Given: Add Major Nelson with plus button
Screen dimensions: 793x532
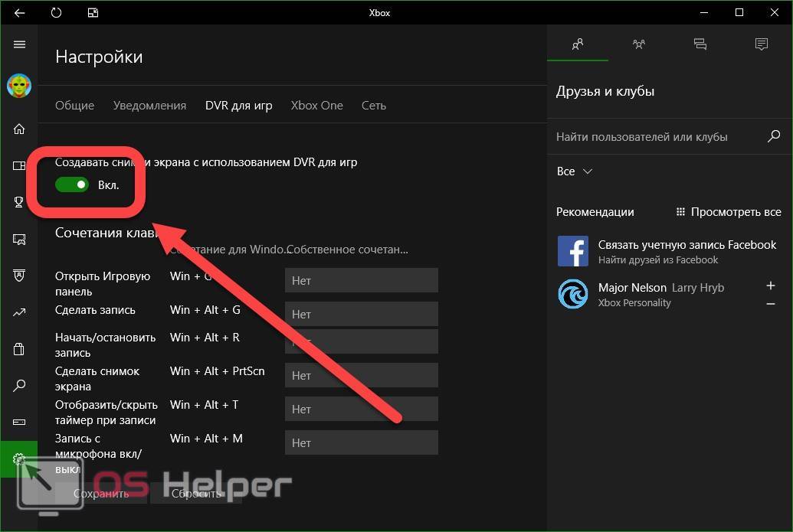Looking at the screenshot, I should coord(771,286).
